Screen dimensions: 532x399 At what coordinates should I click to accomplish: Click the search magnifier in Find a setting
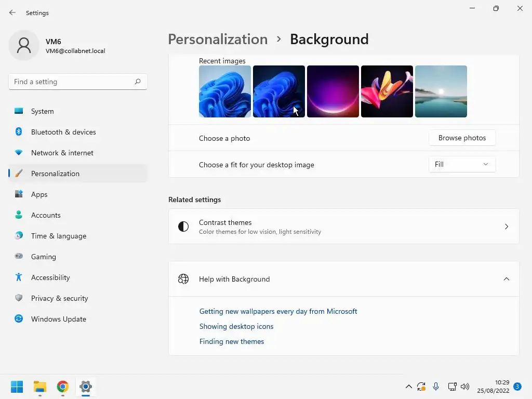point(137,82)
